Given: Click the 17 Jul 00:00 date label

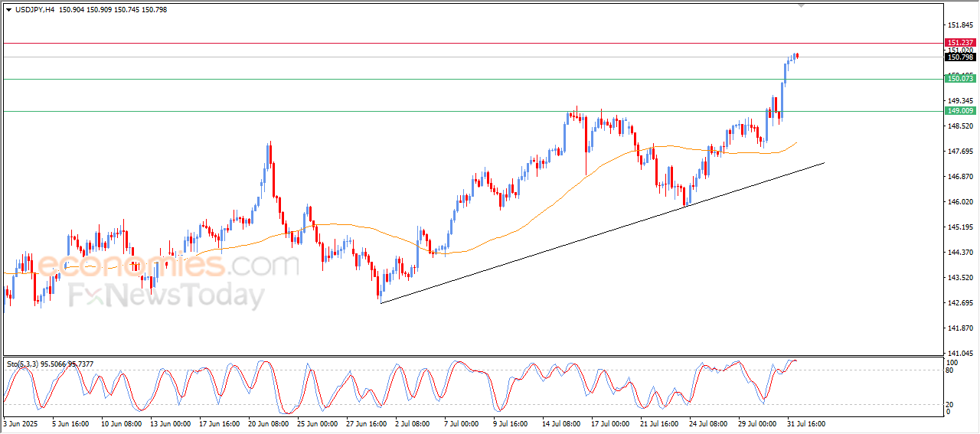Looking at the screenshot, I should tap(610, 423).
